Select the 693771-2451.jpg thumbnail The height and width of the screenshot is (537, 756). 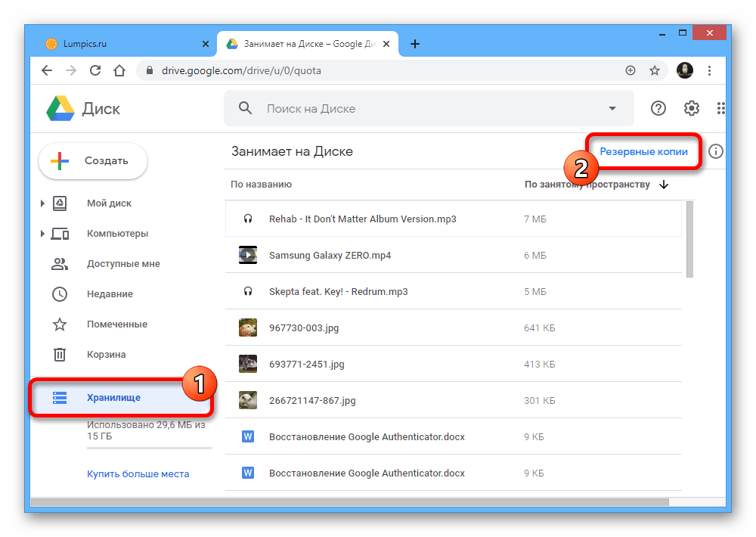(x=248, y=364)
